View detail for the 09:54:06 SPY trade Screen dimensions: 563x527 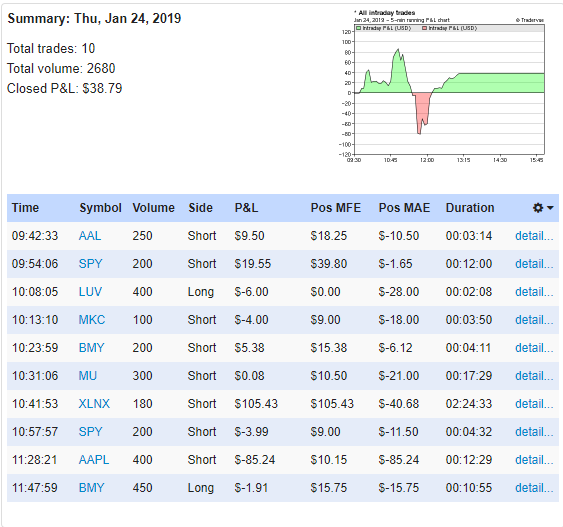tap(534, 264)
